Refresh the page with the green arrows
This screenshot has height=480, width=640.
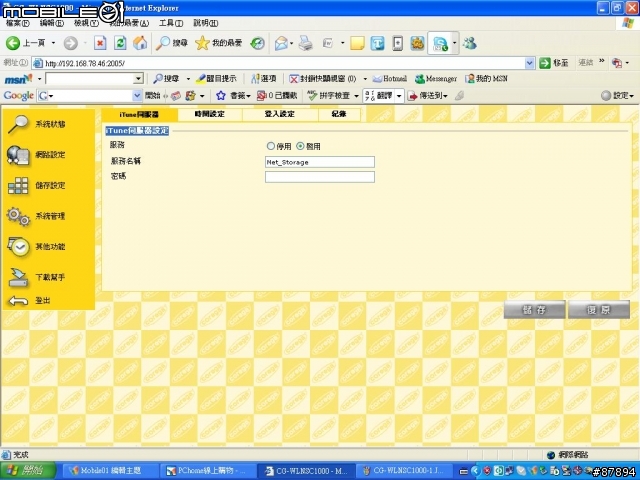tap(120, 43)
